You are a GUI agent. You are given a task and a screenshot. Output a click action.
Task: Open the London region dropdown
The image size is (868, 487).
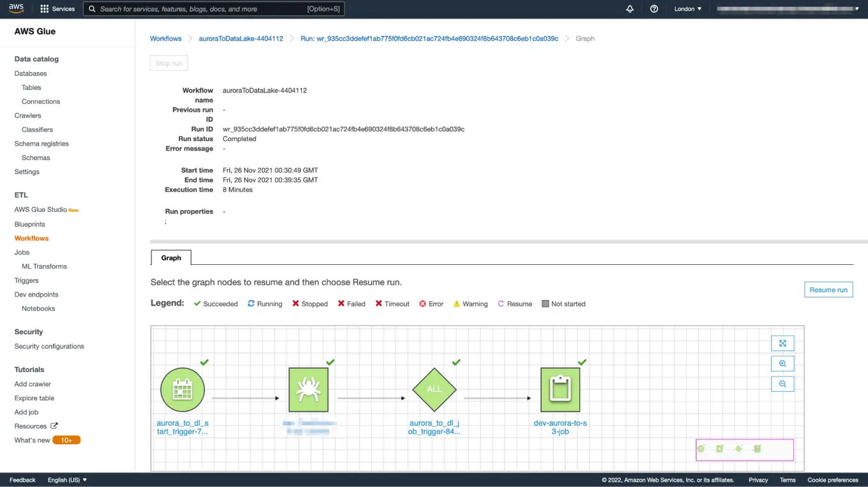coord(687,9)
